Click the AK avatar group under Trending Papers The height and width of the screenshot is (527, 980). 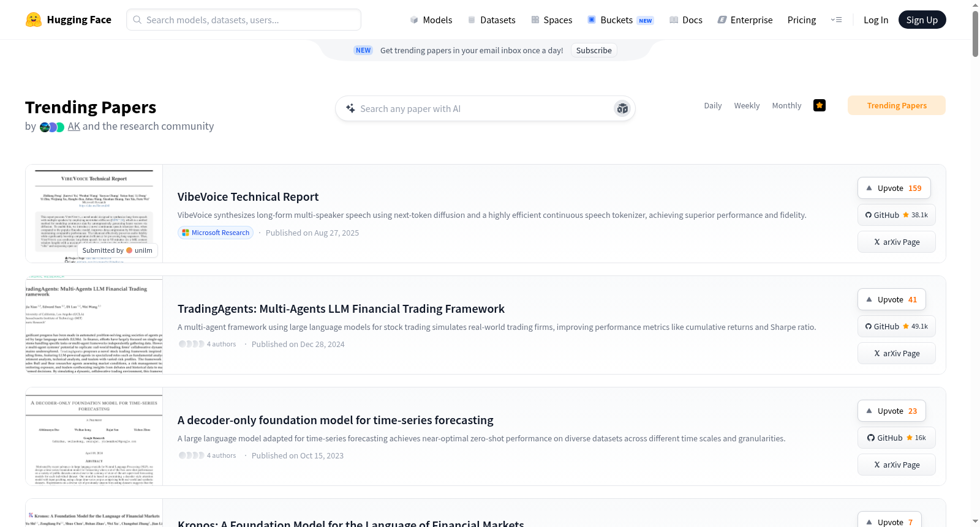point(52,127)
